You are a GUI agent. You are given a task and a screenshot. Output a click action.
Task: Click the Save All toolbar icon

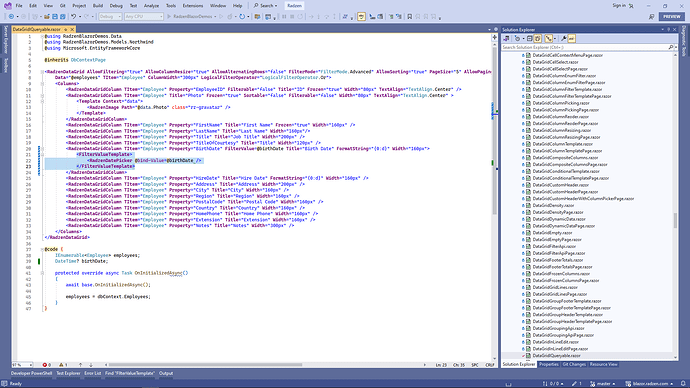[62, 17]
